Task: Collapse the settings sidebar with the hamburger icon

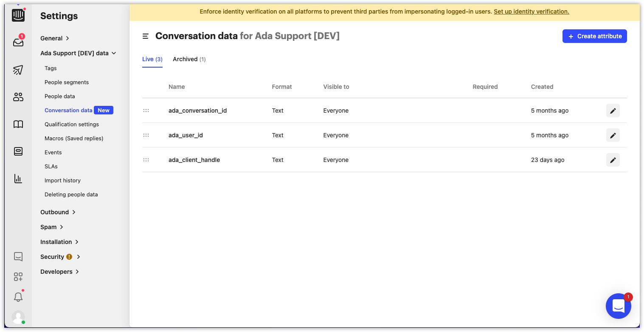Action: 145,36
